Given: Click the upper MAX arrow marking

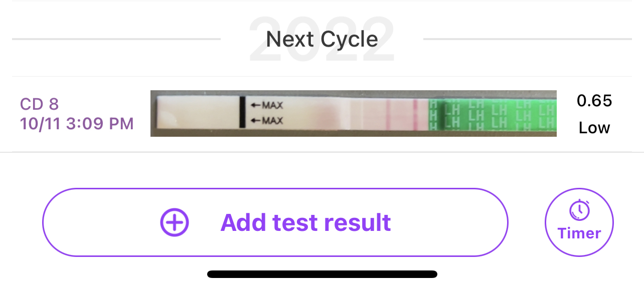Looking at the screenshot, I should click(267, 105).
